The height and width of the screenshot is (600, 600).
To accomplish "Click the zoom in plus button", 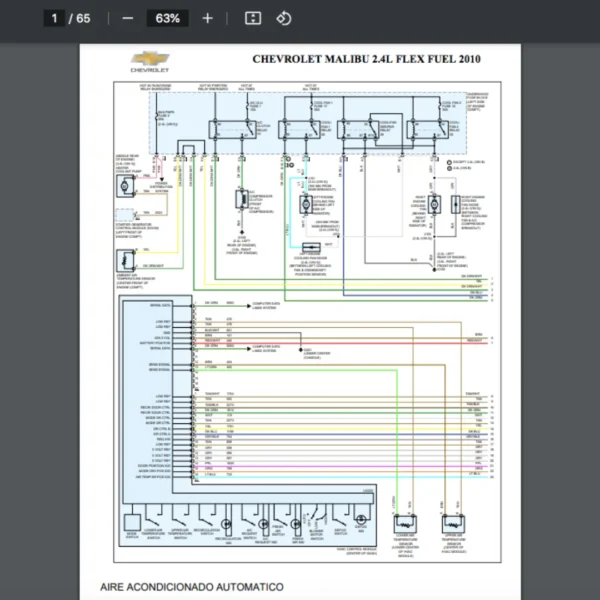I will 207,18.
